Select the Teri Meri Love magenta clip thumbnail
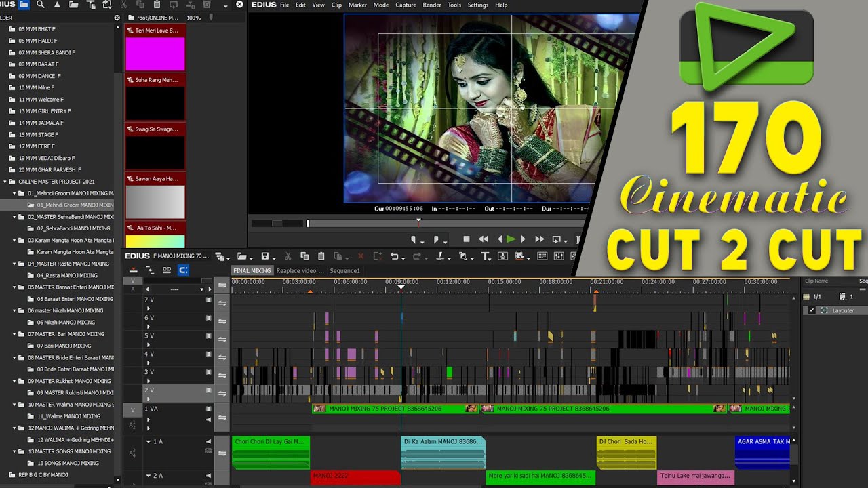Viewport: 868px width, 488px height. pos(155,54)
